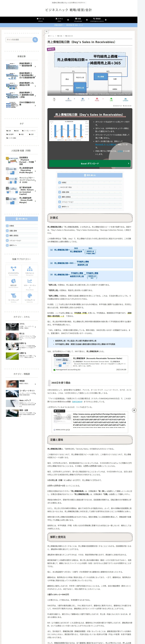This screenshot has width=145, height=644.
Task: Open the ホーム menu item
Action: [40, 20]
